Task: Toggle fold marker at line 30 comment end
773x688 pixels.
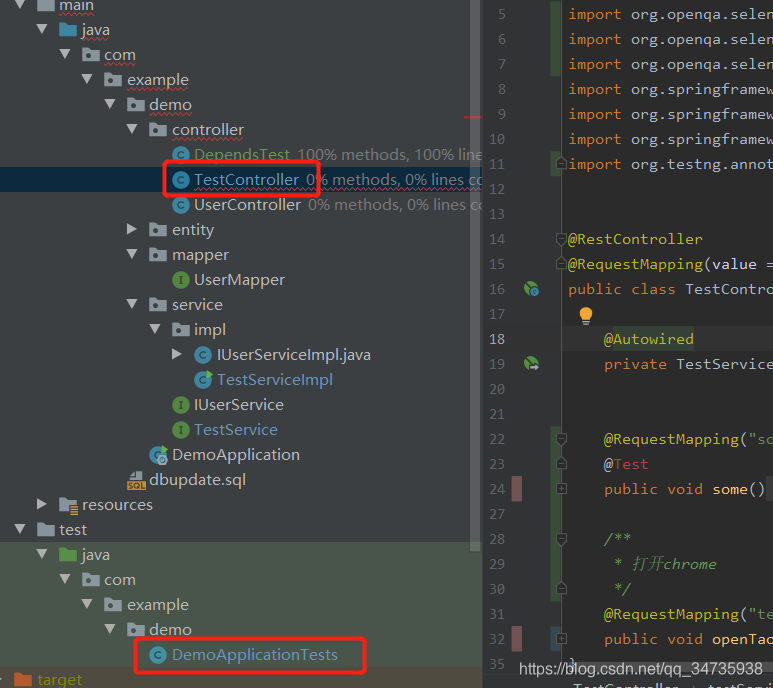Action: coord(561,588)
